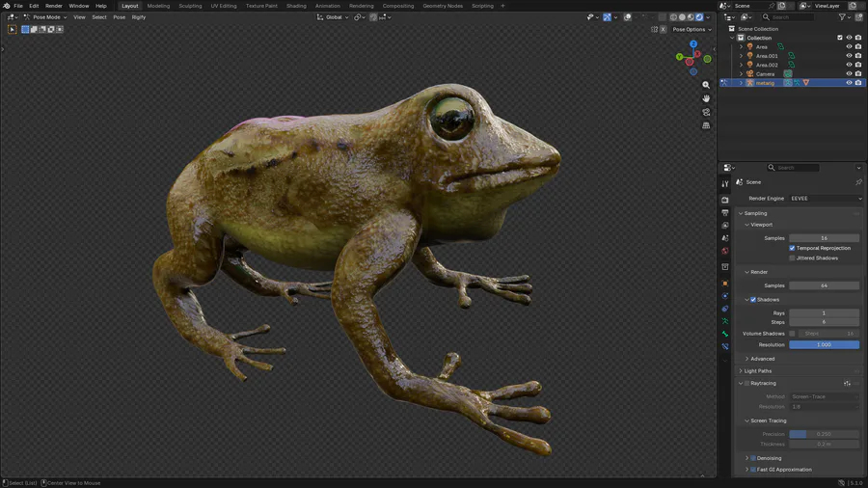
Task: Open the Pose Options dropdown
Action: tap(692, 29)
